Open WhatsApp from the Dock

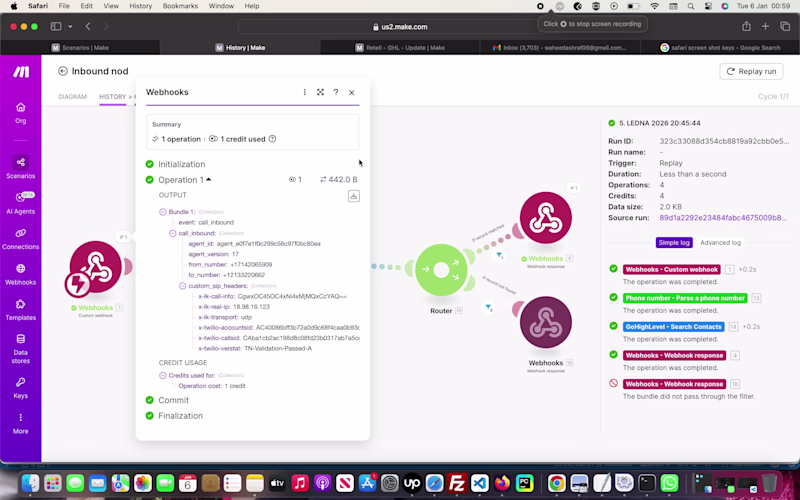(669, 483)
